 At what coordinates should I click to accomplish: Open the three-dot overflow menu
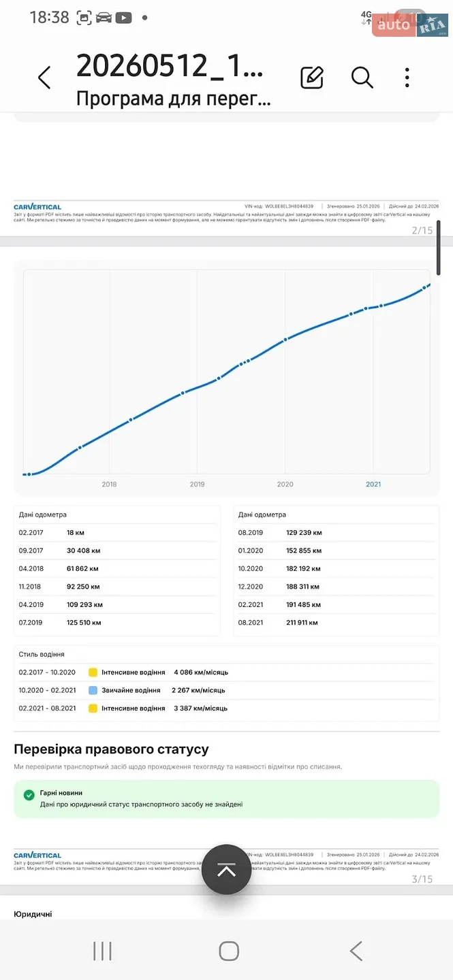(x=407, y=78)
